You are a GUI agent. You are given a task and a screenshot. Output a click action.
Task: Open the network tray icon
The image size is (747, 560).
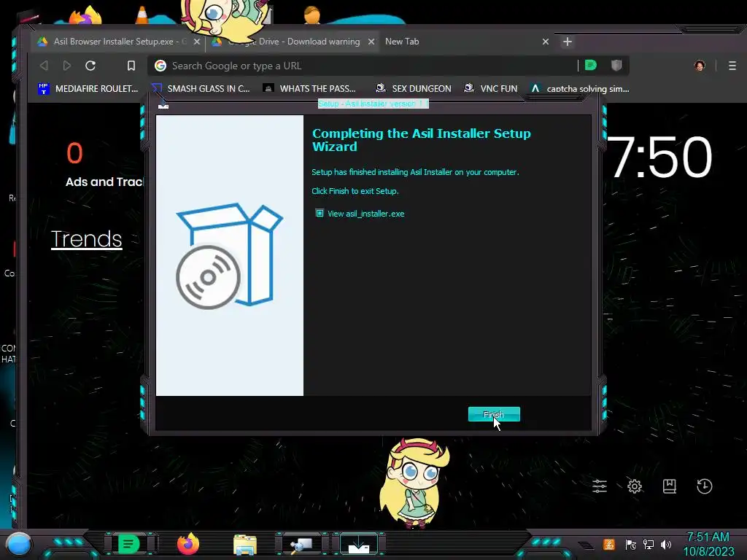pyautogui.click(x=649, y=544)
